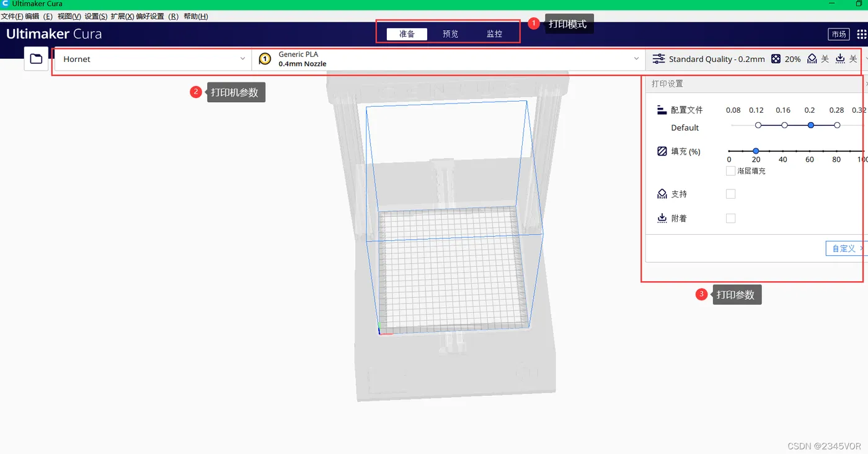Open the 帮助(H) menu
This screenshot has height=454, width=868.
pos(196,17)
